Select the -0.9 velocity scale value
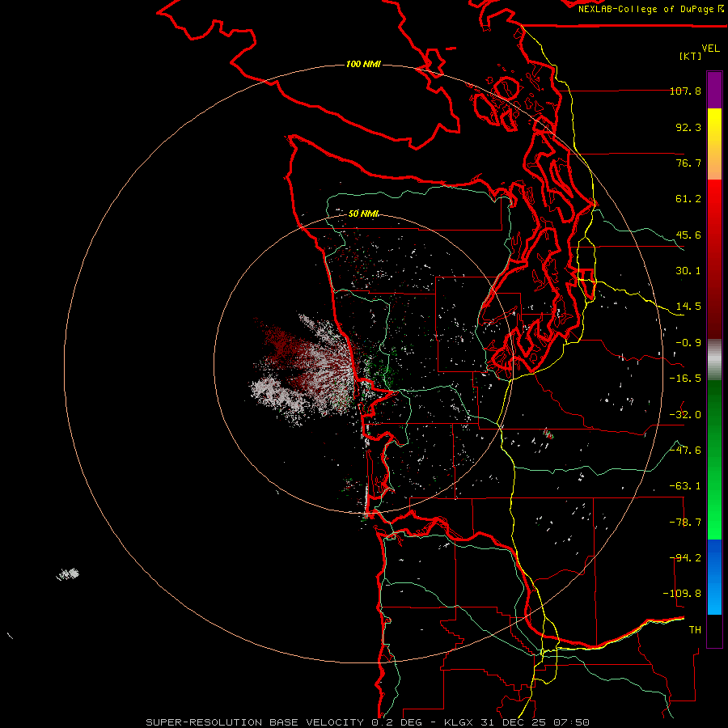Screen dimensions: 728x728 [x=688, y=343]
